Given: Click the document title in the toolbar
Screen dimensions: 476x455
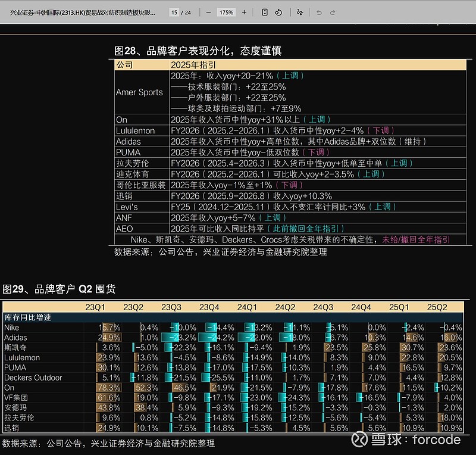Looking at the screenshot, I should pos(83,12).
